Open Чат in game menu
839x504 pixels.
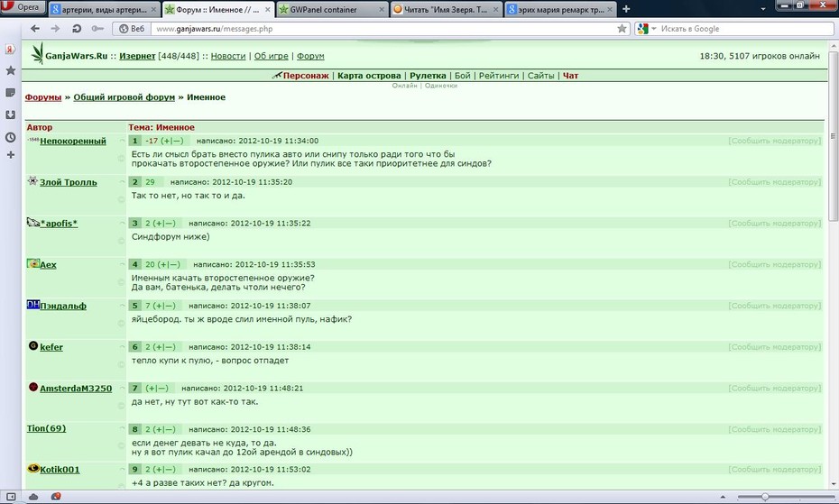(x=570, y=76)
